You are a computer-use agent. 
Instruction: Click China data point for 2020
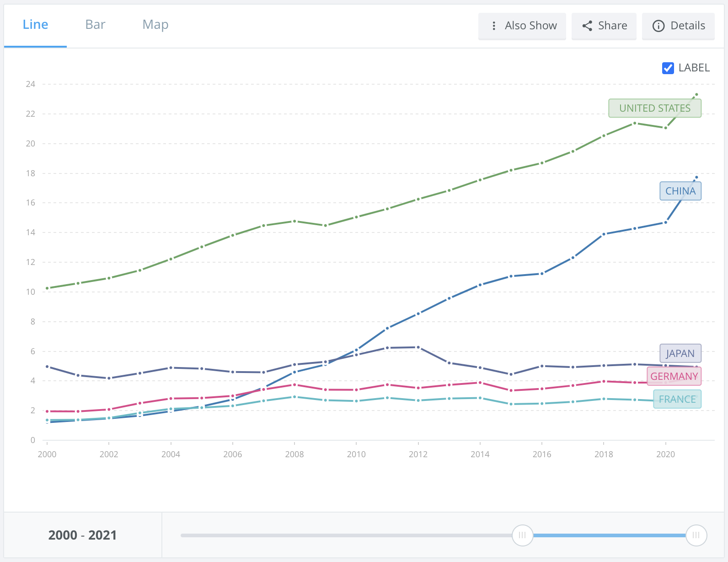[x=665, y=222]
